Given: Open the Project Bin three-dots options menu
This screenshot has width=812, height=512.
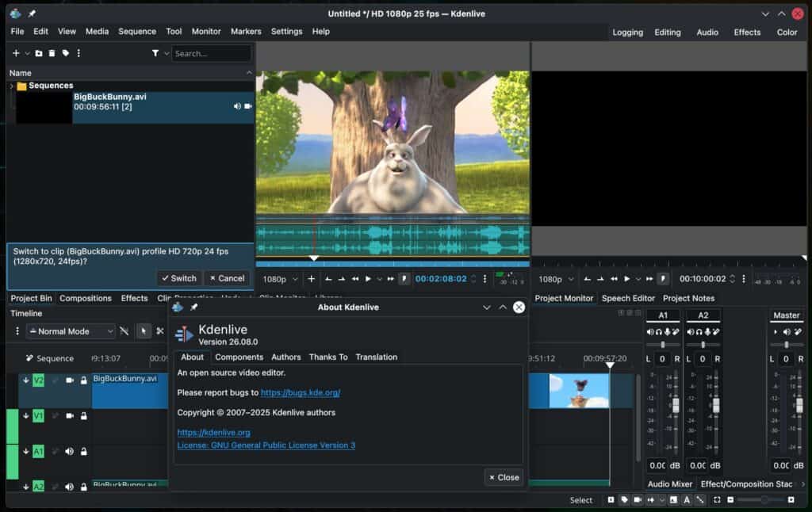Looking at the screenshot, I should pos(79,53).
